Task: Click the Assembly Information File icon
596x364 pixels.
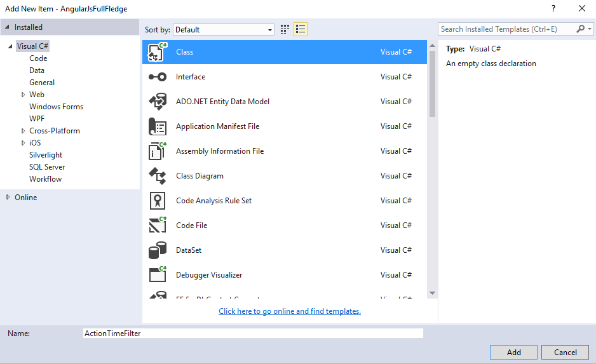Action: tap(158, 151)
